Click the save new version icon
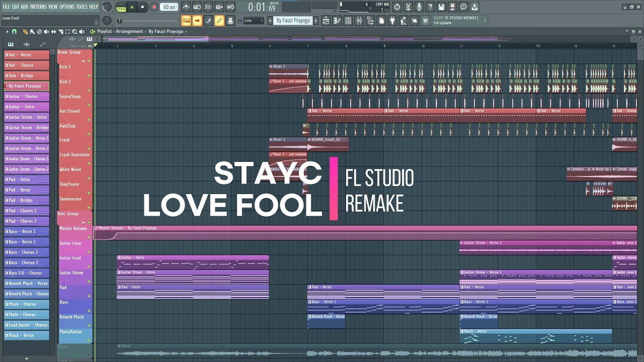 [452, 7]
